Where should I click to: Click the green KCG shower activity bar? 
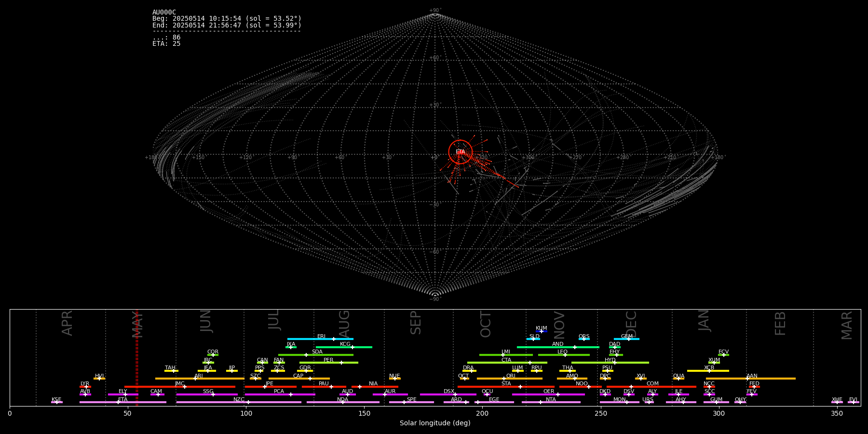pyautogui.click(x=344, y=347)
